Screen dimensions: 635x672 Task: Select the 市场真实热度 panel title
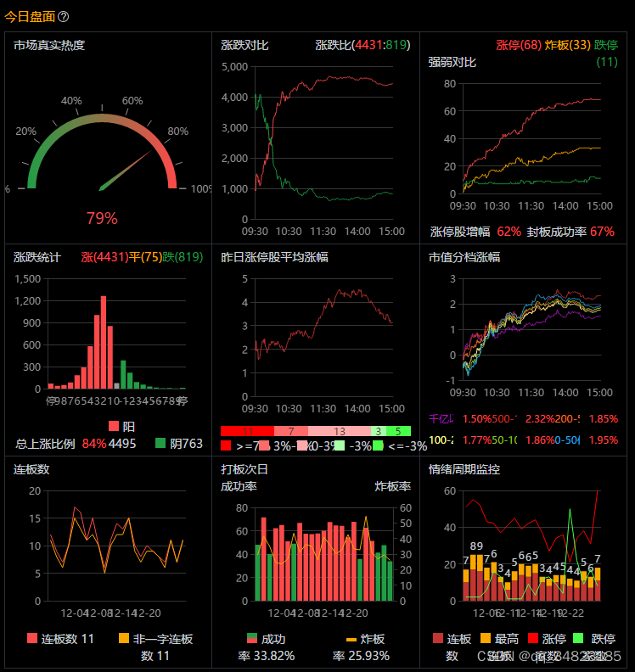[49, 45]
